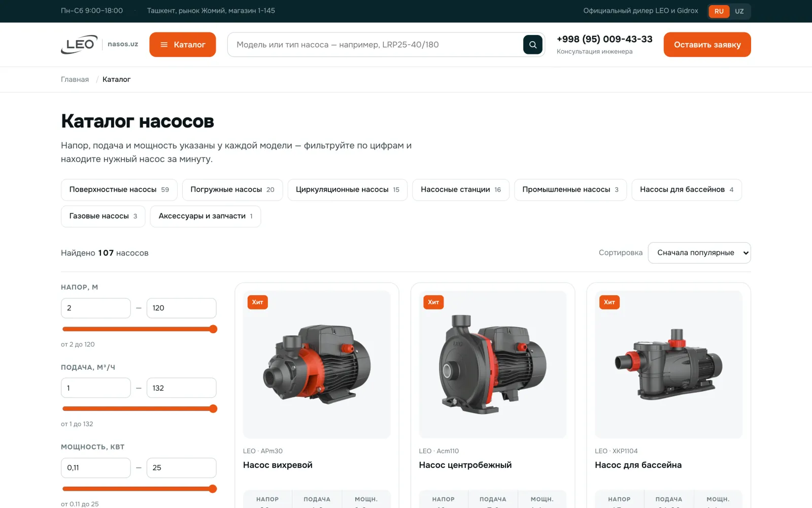This screenshot has height=508, width=812.
Task: Click the Подача maximum field showing 132
Action: click(182, 388)
